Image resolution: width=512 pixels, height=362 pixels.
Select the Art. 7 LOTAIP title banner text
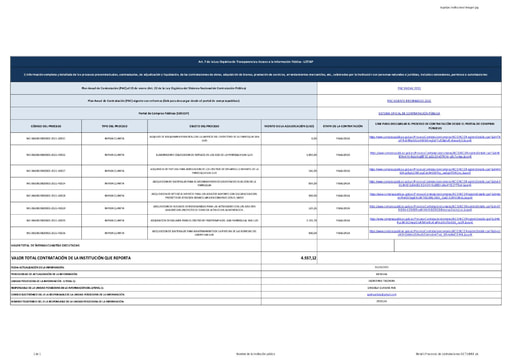point(256,62)
